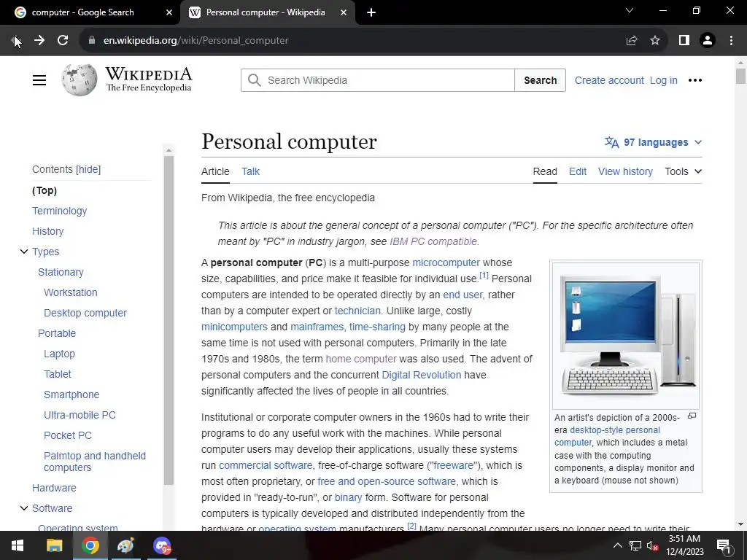
Task: Reload the page with refresh icon
Action: point(63,41)
